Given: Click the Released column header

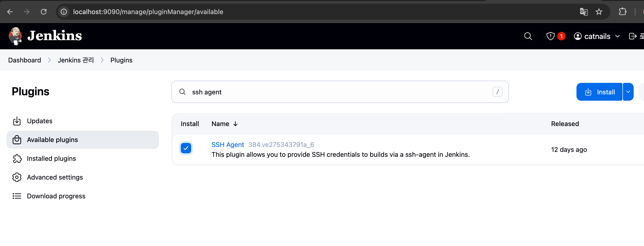Looking at the screenshot, I should (x=565, y=124).
